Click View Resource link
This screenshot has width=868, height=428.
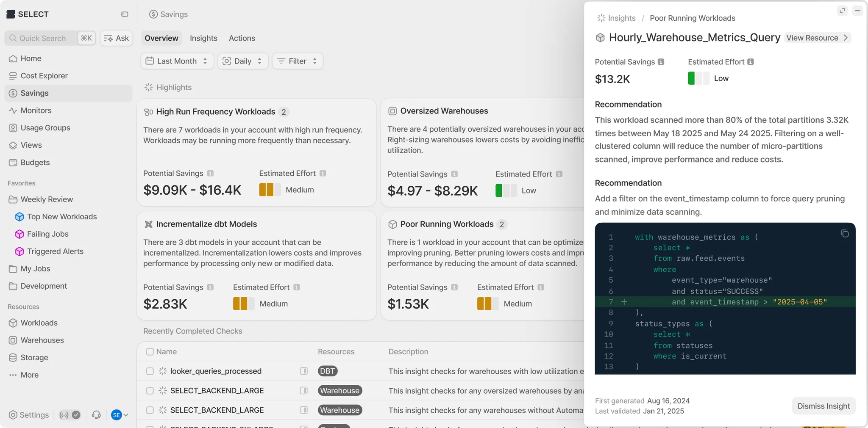pos(817,38)
